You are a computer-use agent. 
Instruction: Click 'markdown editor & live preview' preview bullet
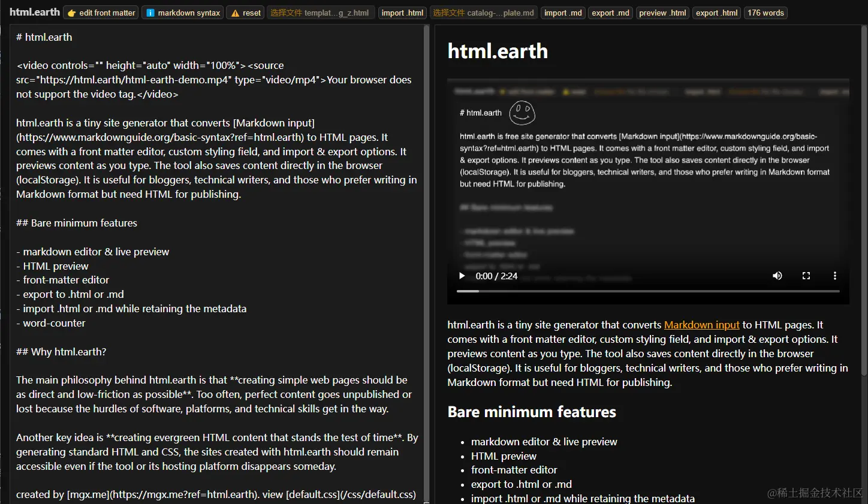point(544,442)
